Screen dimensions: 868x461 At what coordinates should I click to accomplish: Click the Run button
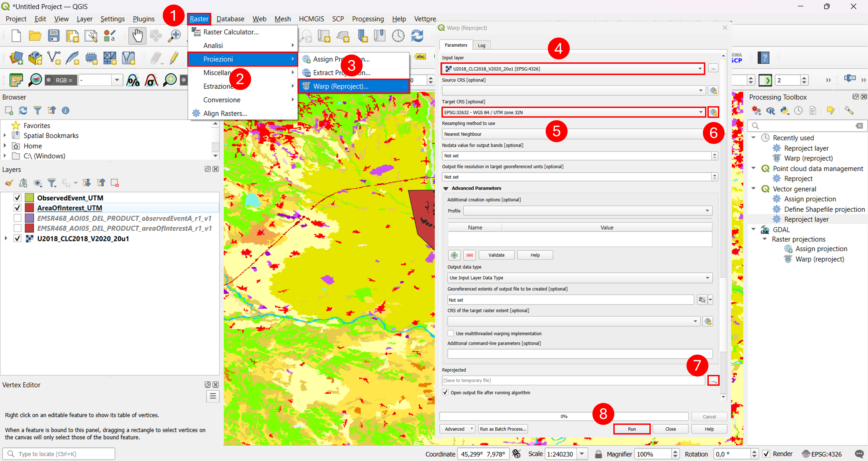click(631, 429)
